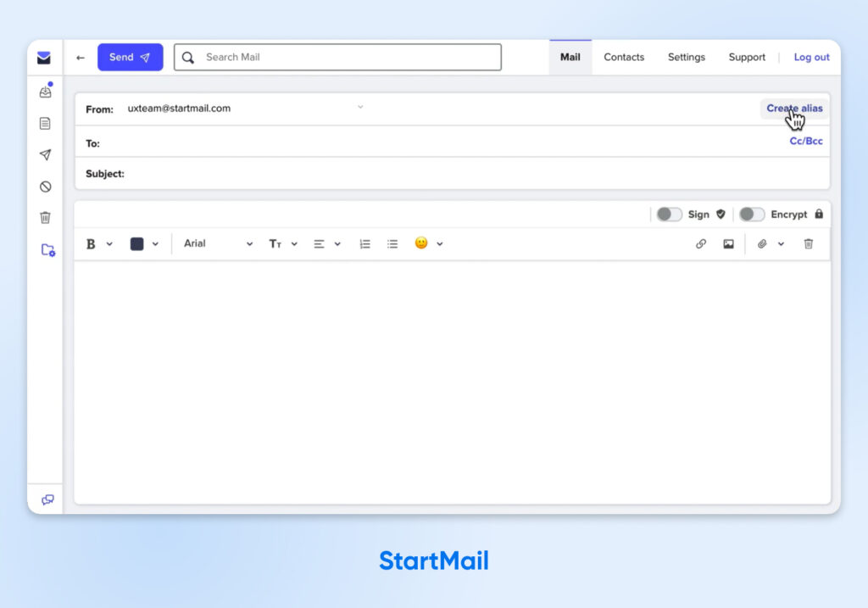Image resolution: width=868 pixels, height=608 pixels.
Task: Insert an image into the message
Action: 729,243
